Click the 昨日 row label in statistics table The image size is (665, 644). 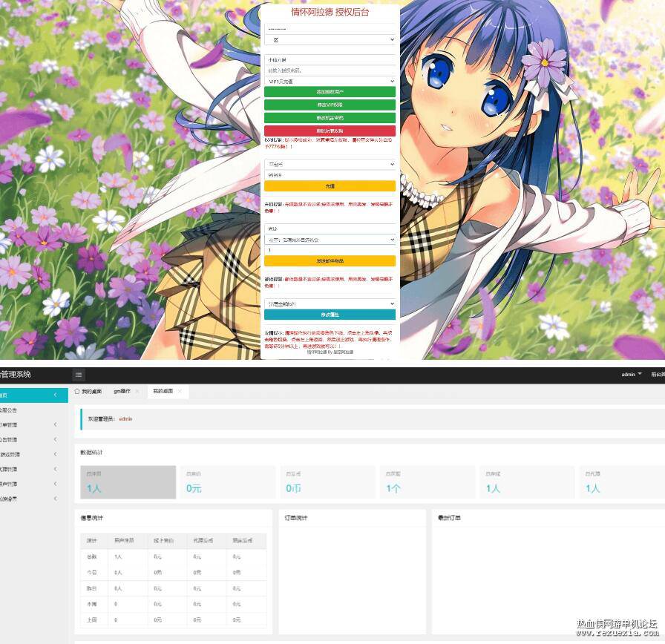[x=91, y=588]
